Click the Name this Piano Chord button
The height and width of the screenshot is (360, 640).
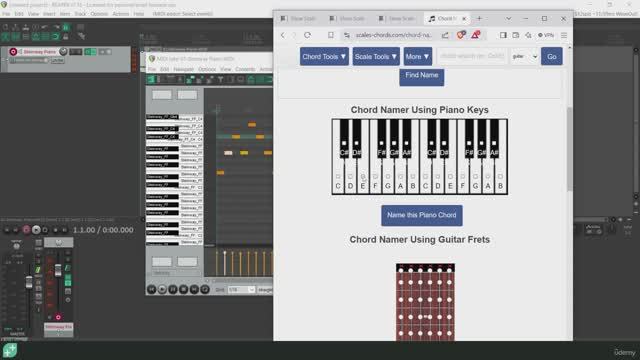click(422, 215)
